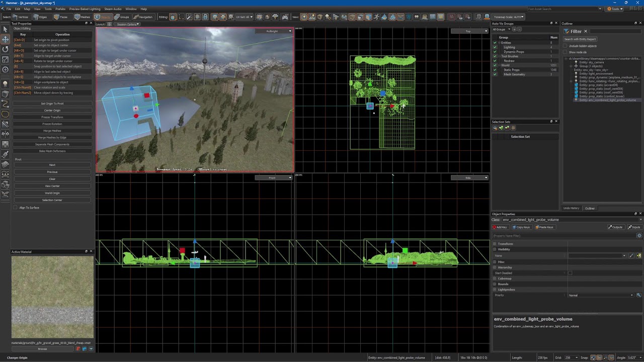Toggle Mesh Geometry visibility checkbox

pos(495,74)
